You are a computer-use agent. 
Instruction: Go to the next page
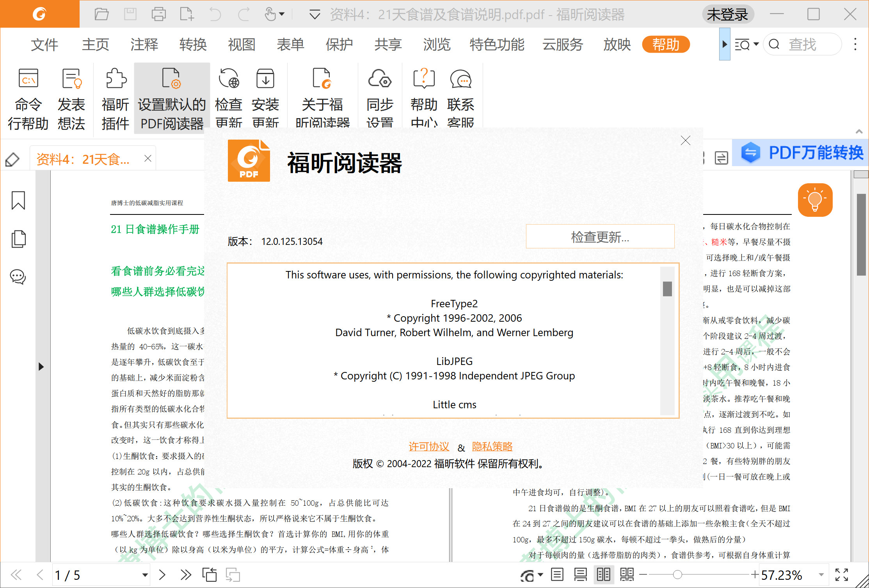pyautogui.click(x=162, y=575)
